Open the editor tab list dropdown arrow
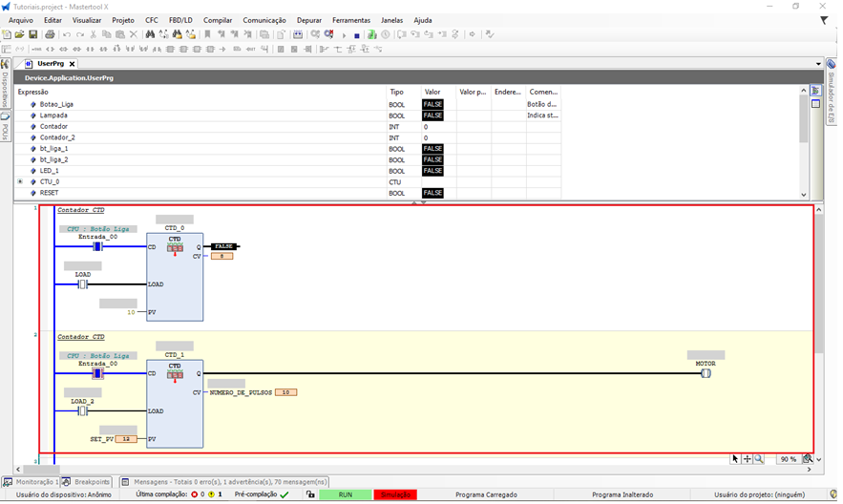Viewport: 843px width, 504px height. [x=818, y=64]
